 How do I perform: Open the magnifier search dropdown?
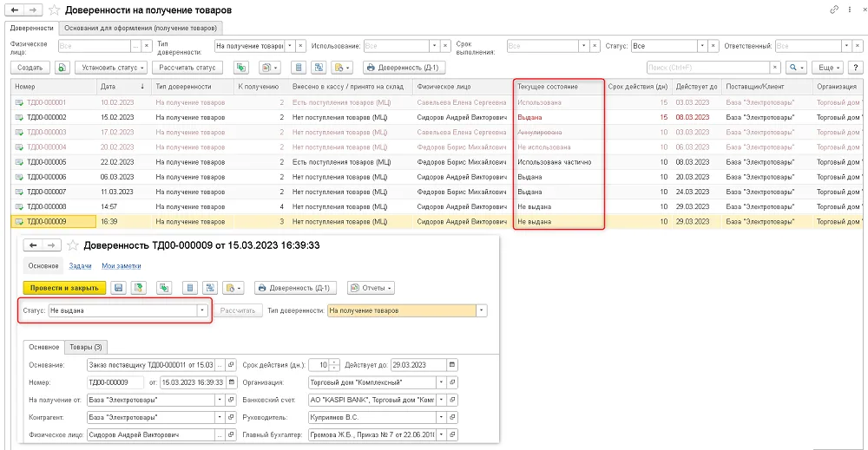(x=797, y=68)
